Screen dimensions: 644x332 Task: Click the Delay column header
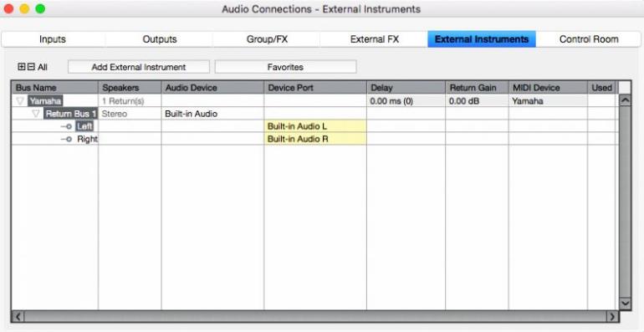tap(406, 88)
